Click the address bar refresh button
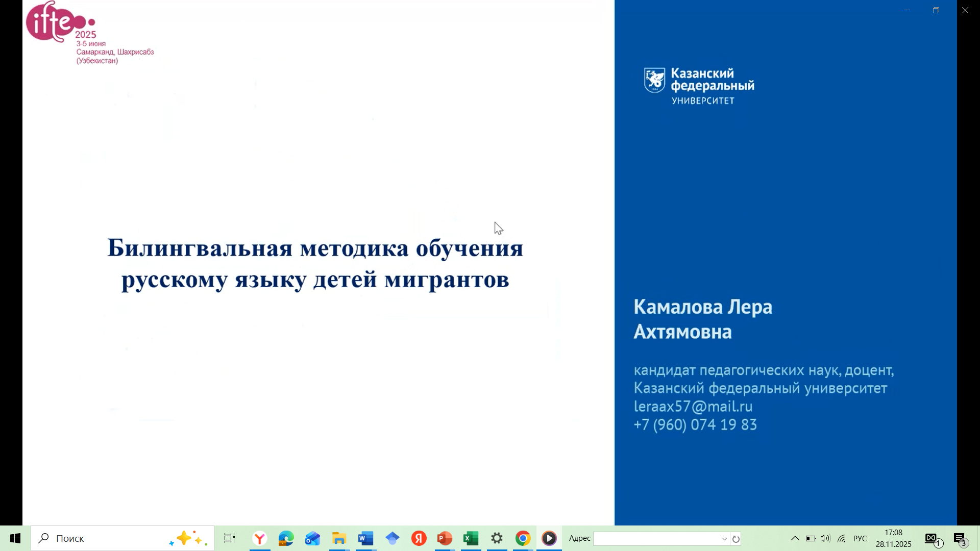This screenshot has height=551, width=980. (736, 539)
